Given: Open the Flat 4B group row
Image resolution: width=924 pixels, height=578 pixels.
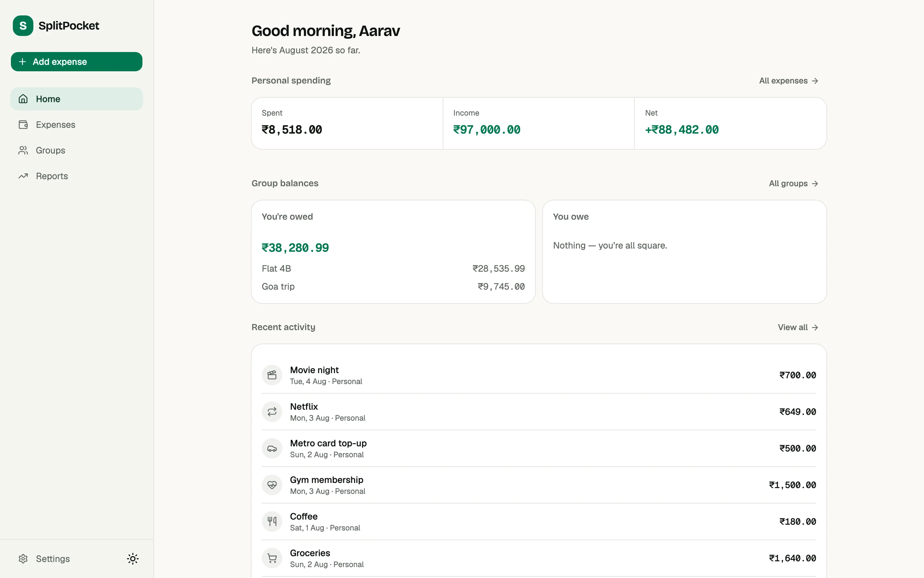Looking at the screenshot, I should tap(393, 269).
